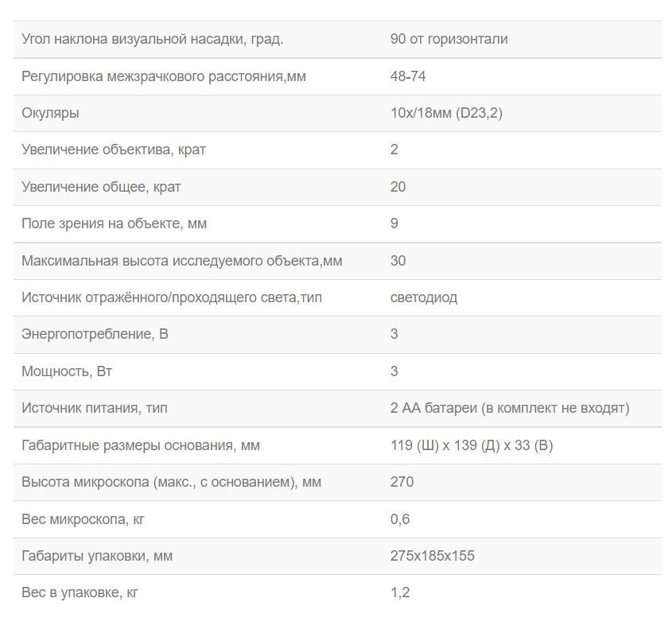Click the 'Увеличение общее, крат' value 20
Image resolution: width=672 pixels, height=637 pixels.
[x=398, y=187]
